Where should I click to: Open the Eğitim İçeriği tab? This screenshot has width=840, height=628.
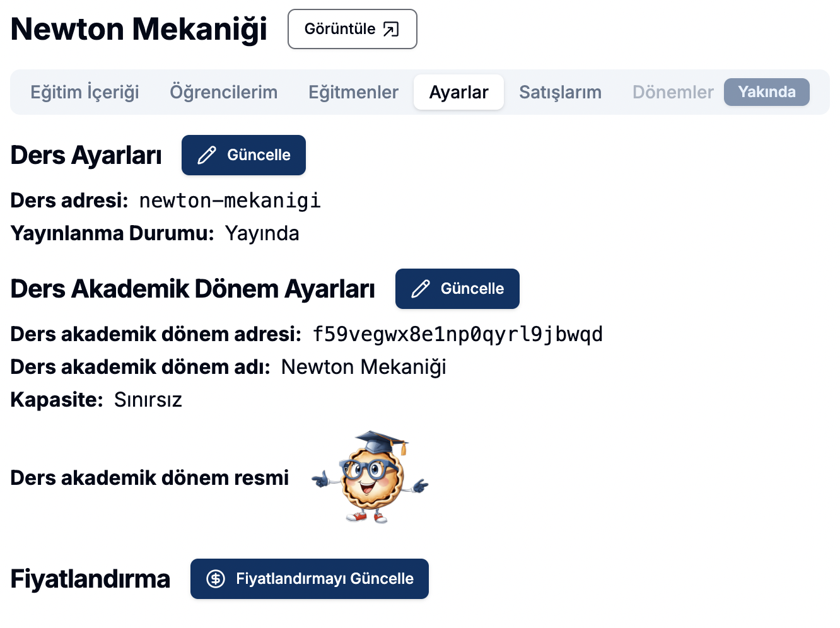(85, 92)
